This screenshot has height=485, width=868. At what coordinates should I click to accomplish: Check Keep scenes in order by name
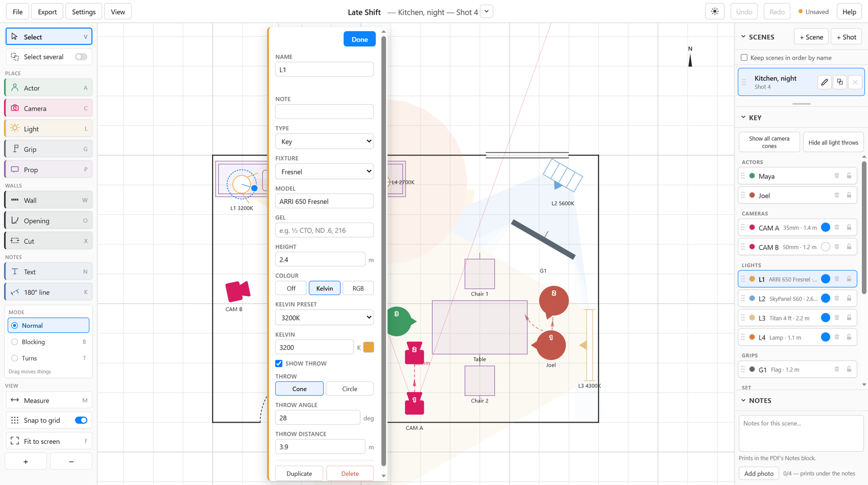pyautogui.click(x=744, y=58)
